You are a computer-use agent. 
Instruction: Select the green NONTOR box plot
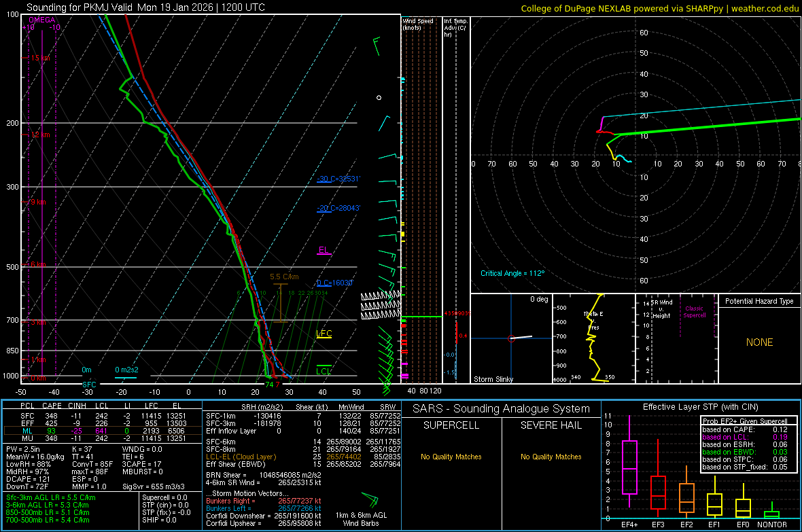pos(771,514)
